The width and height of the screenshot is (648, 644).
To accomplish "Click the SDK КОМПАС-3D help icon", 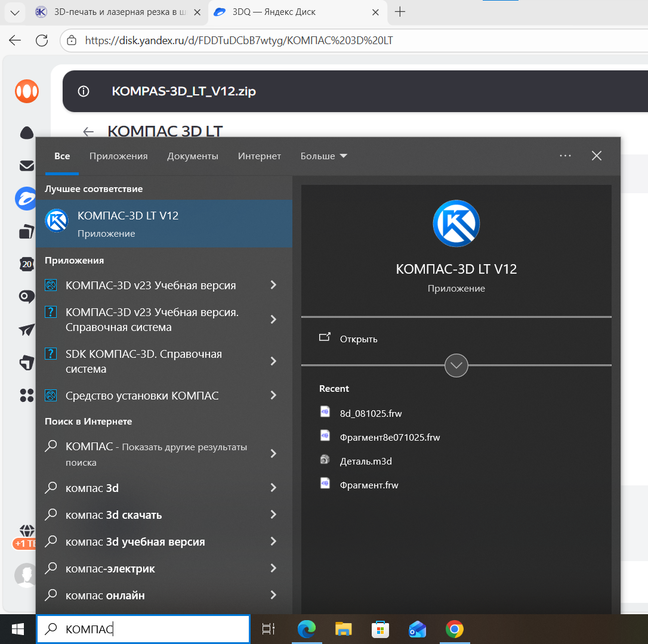I will (x=51, y=354).
